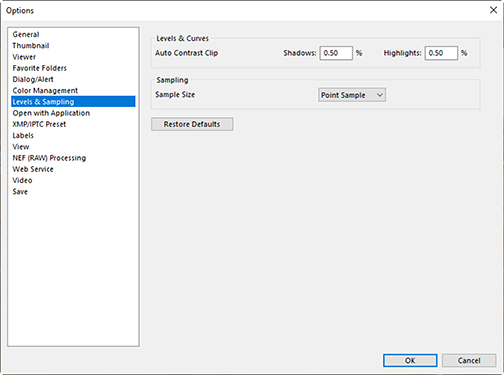504x375 pixels.
Task: Open Color Management settings
Action: pyautogui.click(x=45, y=91)
